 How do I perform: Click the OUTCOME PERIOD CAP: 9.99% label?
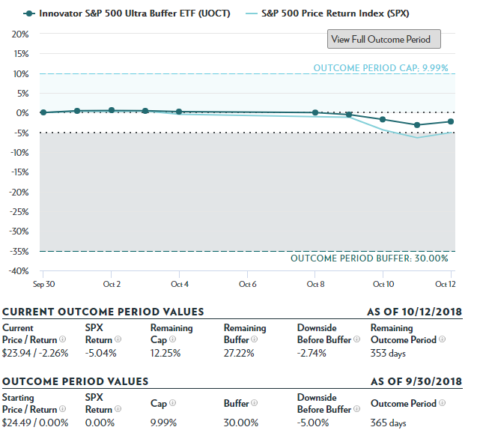click(x=381, y=68)
